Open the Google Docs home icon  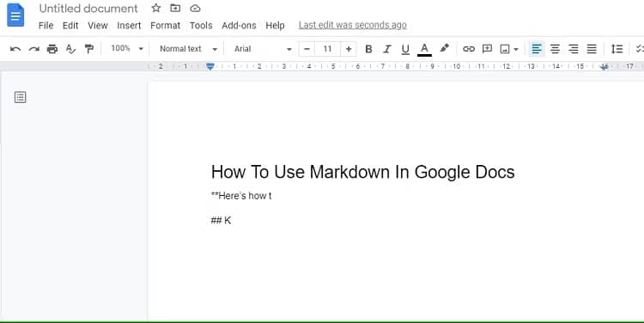pyautogui.click(x=15, y=15)
